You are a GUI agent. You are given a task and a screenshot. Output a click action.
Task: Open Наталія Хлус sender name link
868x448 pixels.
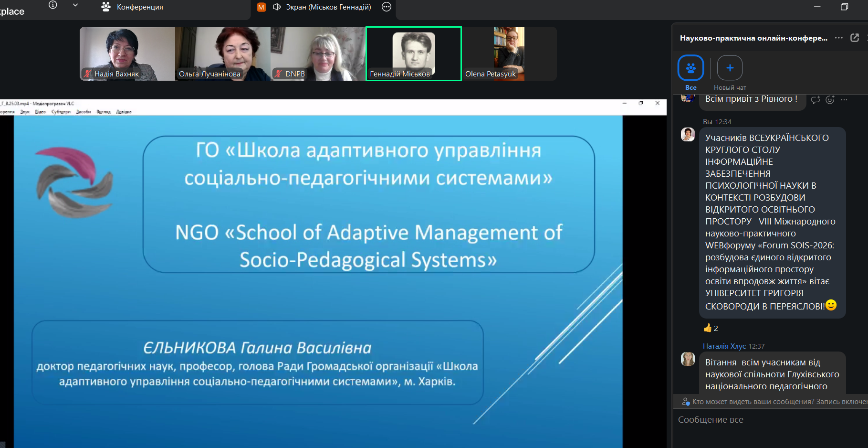point(724,346)
